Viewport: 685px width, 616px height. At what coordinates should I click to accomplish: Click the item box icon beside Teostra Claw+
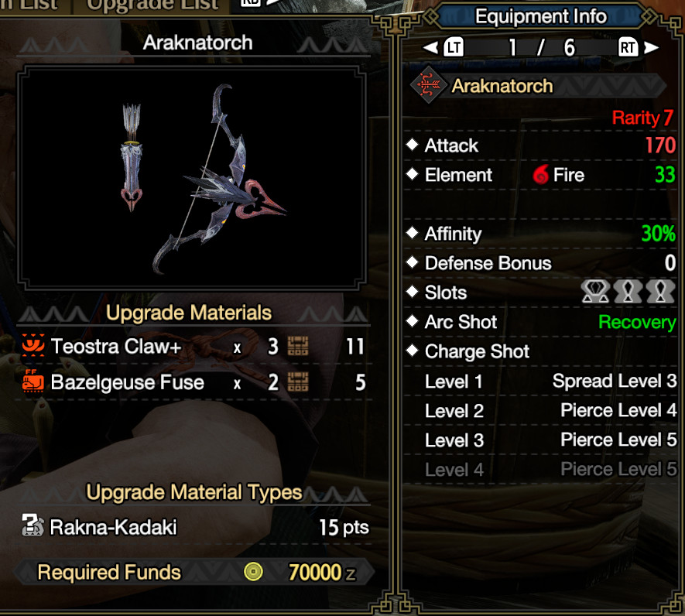(298, 346)
